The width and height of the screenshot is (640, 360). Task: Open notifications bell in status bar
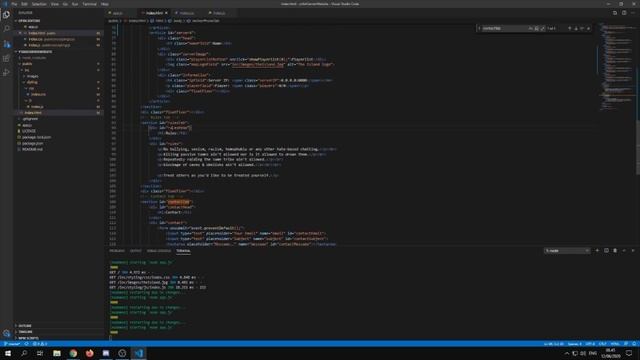pos(634,344)
